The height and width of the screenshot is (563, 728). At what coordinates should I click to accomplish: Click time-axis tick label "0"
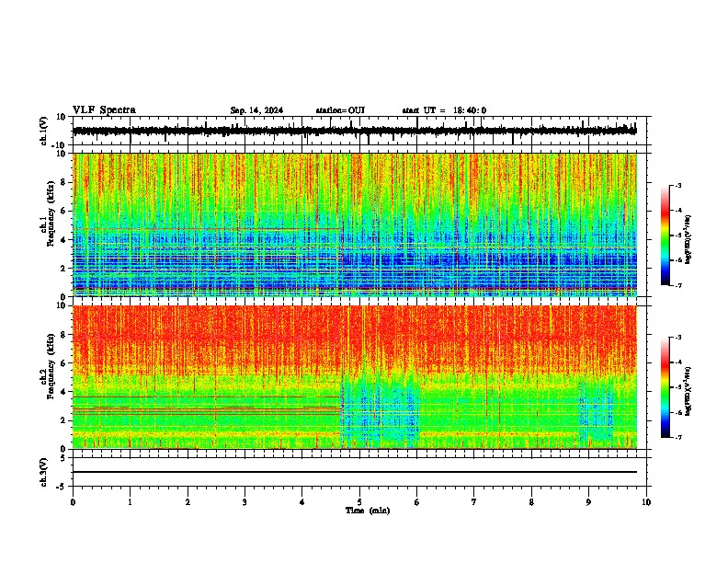73,502
